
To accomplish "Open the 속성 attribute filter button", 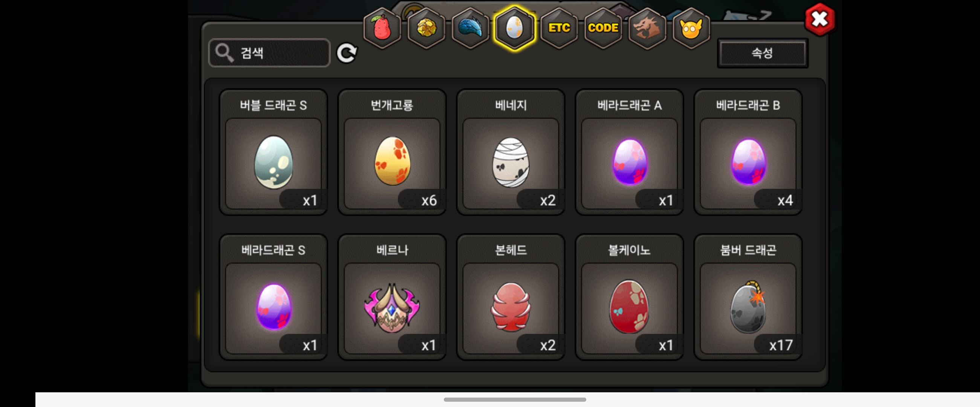I will [x=762, y=53].
